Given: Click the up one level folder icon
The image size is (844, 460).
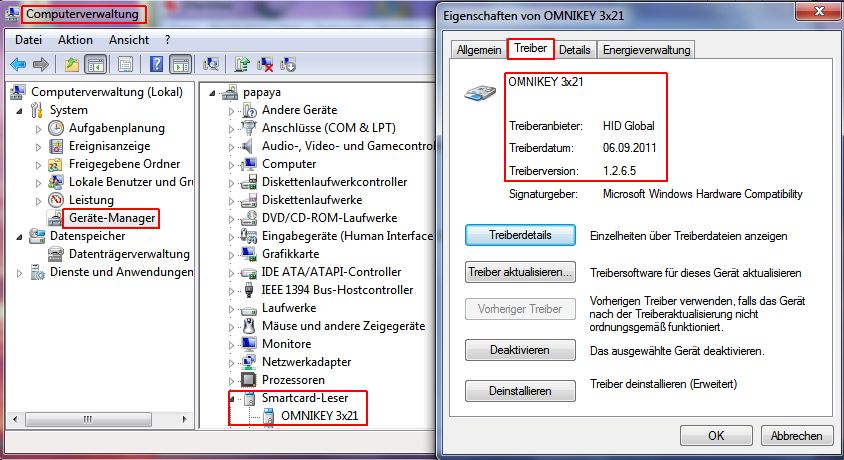Looking at the screenshot, I should pos(72,65).
